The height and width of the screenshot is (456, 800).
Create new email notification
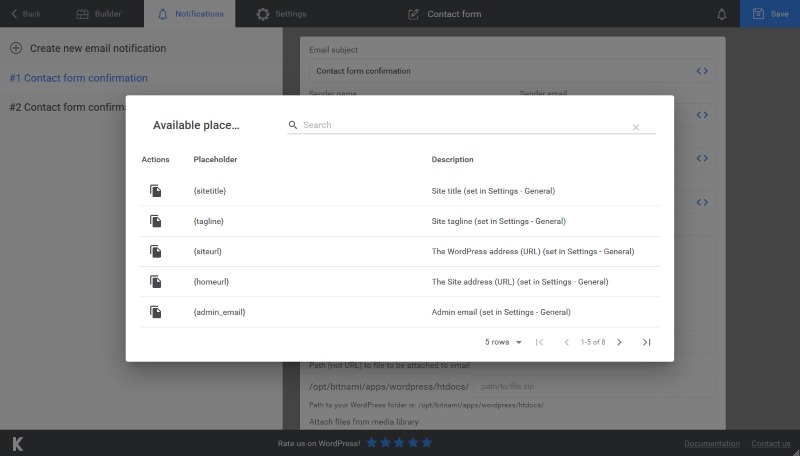click(88, 48)
